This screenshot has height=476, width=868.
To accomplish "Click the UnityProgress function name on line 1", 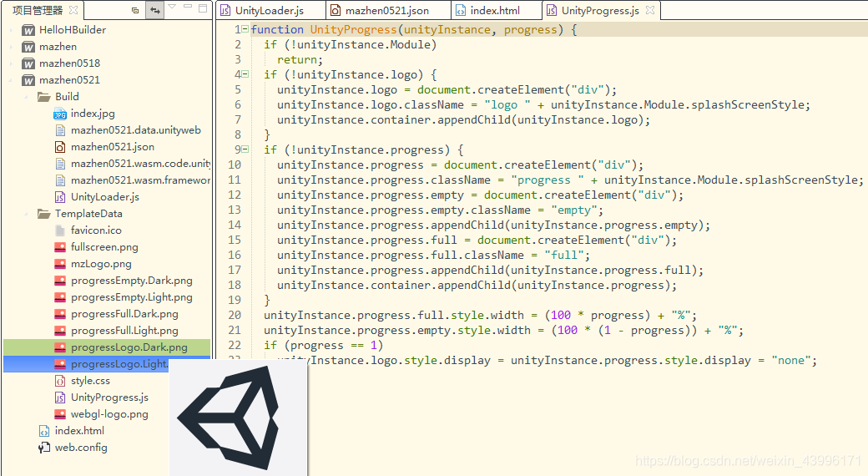I will click(x=353, y=29).
